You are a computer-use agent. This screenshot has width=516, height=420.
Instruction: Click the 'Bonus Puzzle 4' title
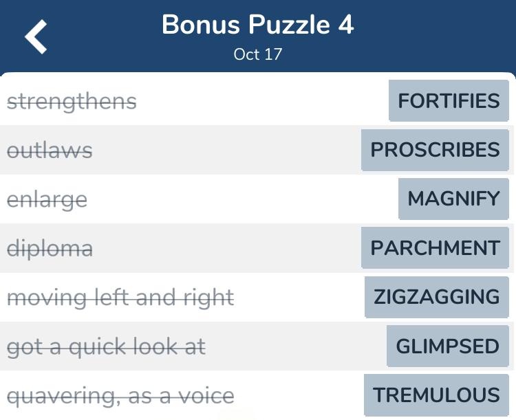point(258,25)
